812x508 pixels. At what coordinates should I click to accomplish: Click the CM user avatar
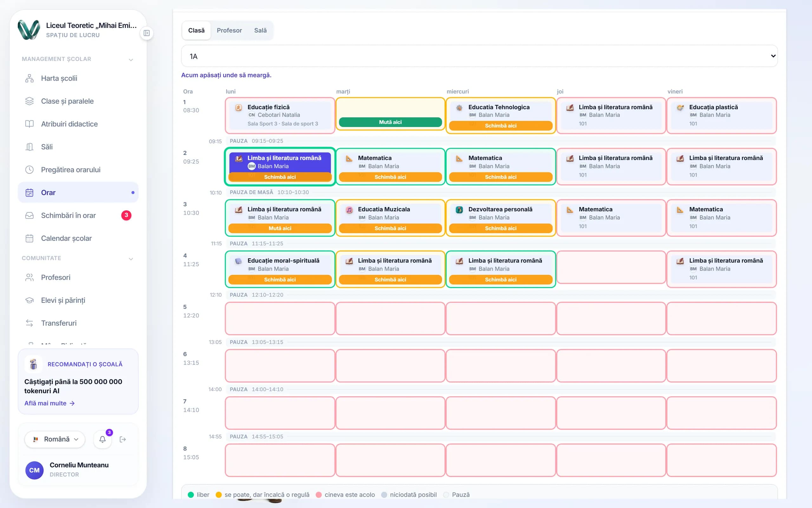click(34, 470)
